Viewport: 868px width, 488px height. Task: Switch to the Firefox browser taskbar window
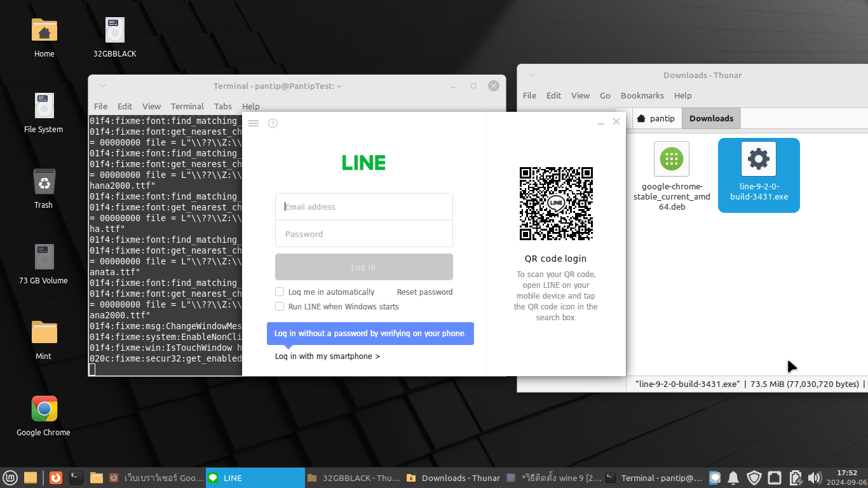[156, 478]
